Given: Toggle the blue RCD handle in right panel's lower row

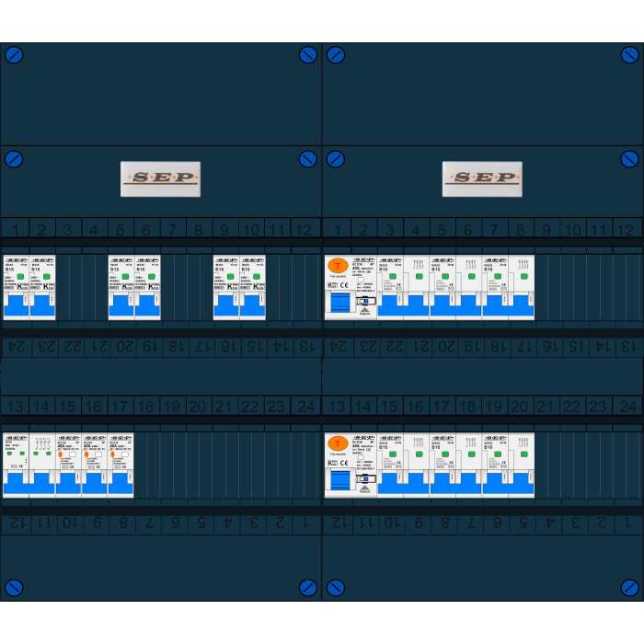Looking at the screenshot, I should pyautogui.click(x=340, y=480).
